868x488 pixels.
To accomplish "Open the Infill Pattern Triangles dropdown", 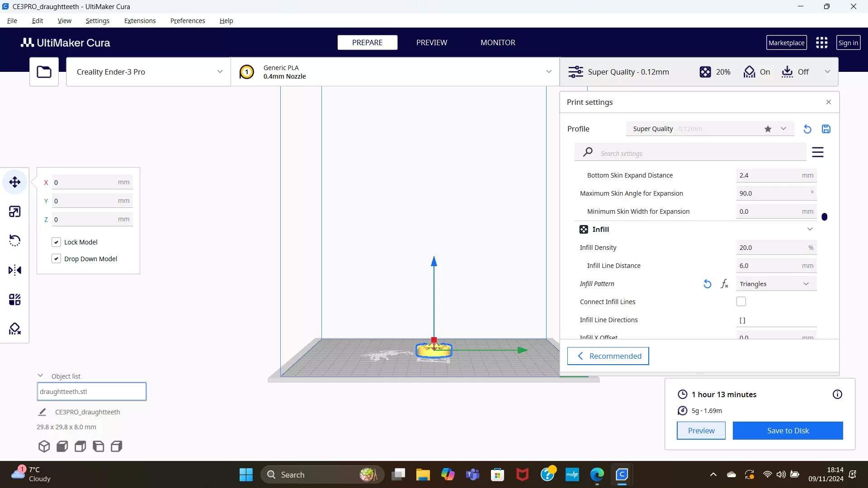I will (776, 284).
